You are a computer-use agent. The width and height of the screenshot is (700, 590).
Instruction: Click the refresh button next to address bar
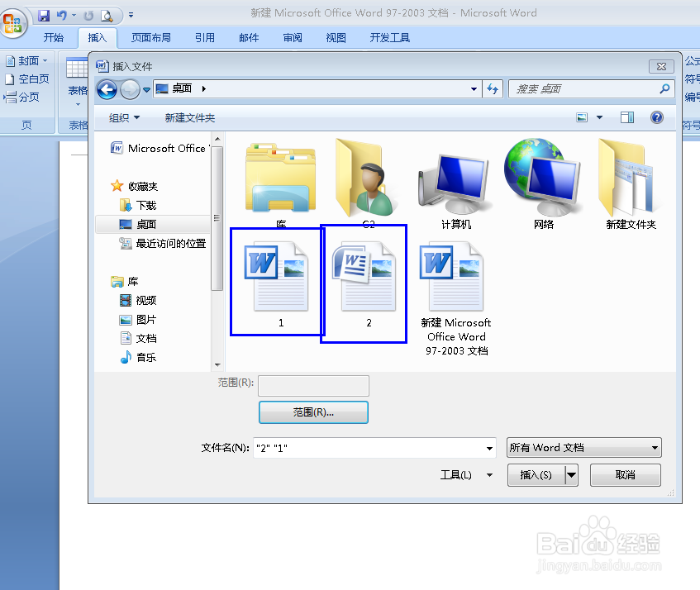pos(493,88)
